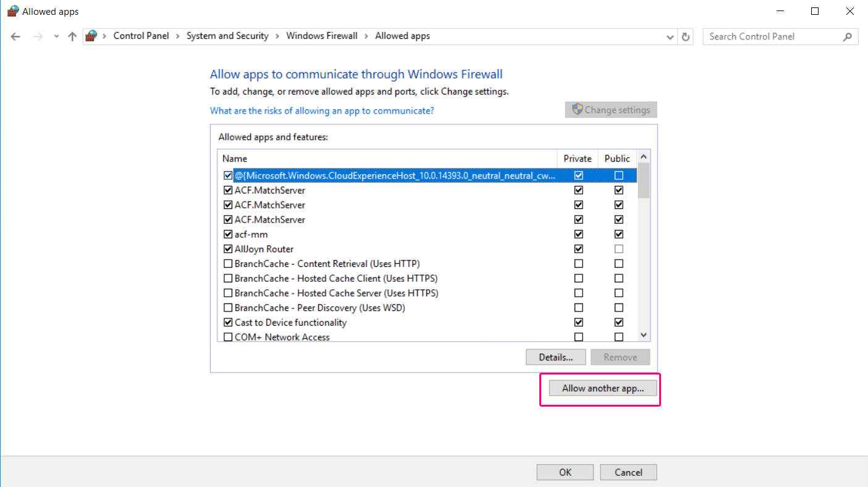Go back using the back arrow

(x=16, y=36)
